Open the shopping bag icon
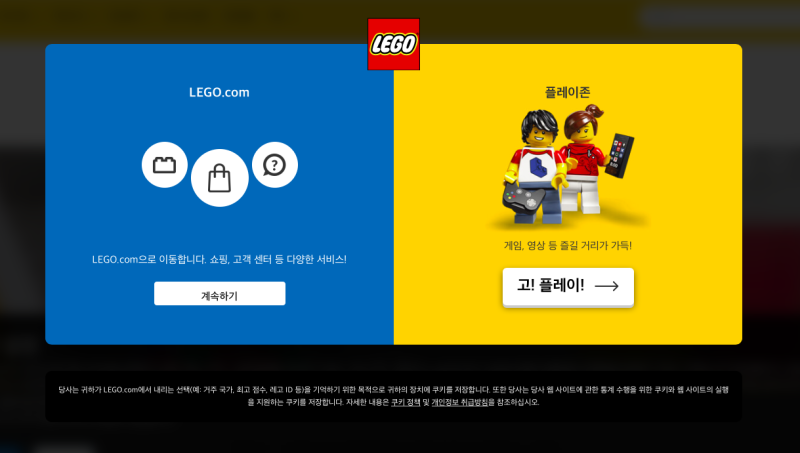The height and width of the screenshot is (453, 800). point(219,178)
